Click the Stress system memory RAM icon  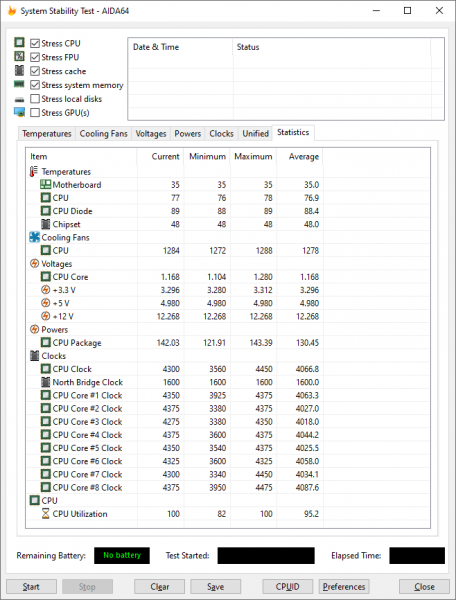click(x=19, y=84)
